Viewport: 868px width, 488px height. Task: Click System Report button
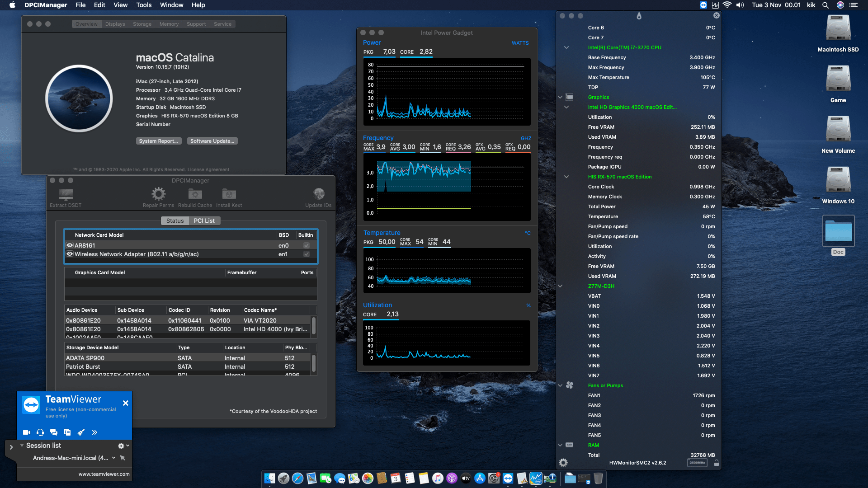(159, 141)
